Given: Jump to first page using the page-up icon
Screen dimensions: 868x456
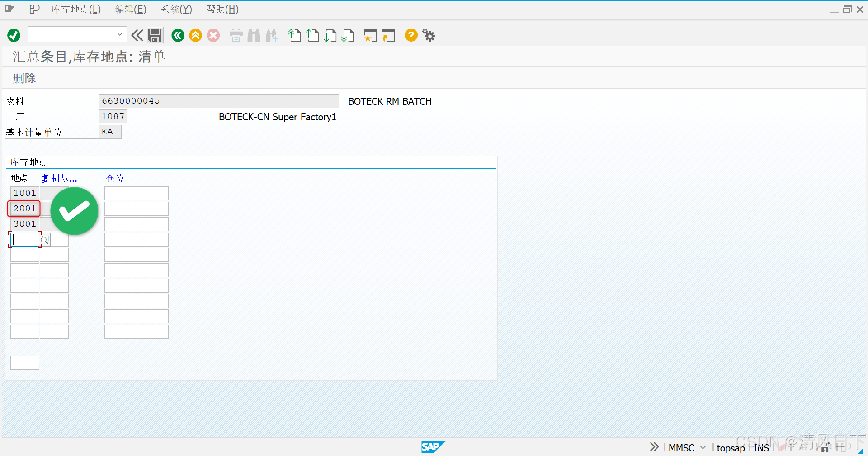Looking at the screenshot, I should click(x=294, y=35).
